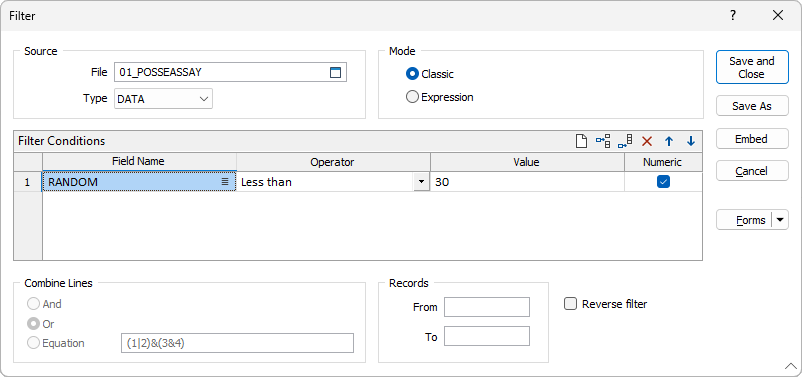Click the help question mark icon
The image size is (802, 377).
tap(733, 15)
